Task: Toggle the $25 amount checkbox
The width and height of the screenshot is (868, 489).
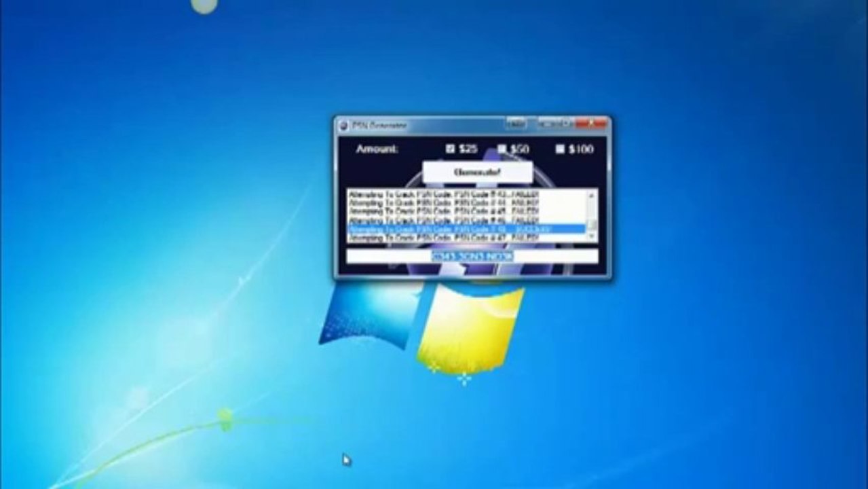Action: point(450,149)
